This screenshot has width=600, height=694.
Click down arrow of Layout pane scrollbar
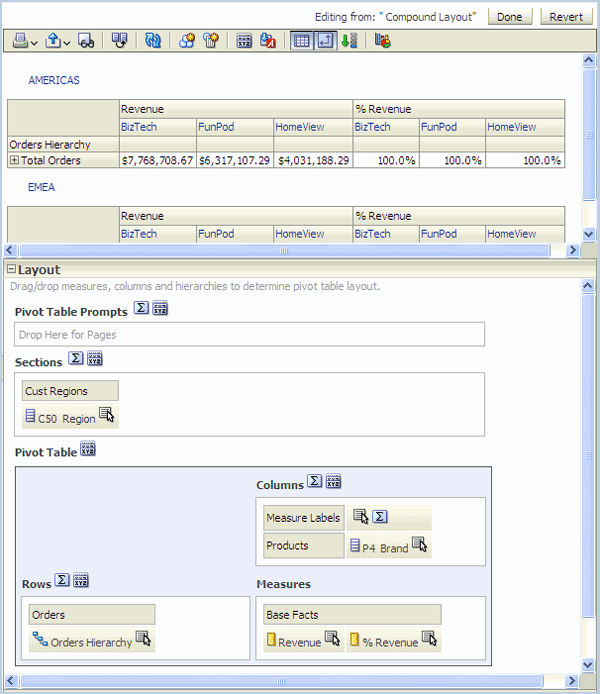pyautogui.click(x=588, y=664)
